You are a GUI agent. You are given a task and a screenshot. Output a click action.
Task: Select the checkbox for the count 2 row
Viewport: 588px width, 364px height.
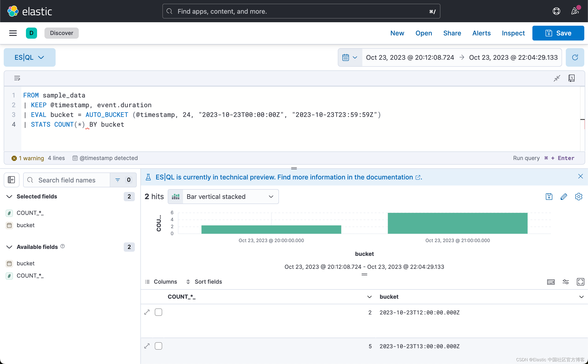pos(158,312)
